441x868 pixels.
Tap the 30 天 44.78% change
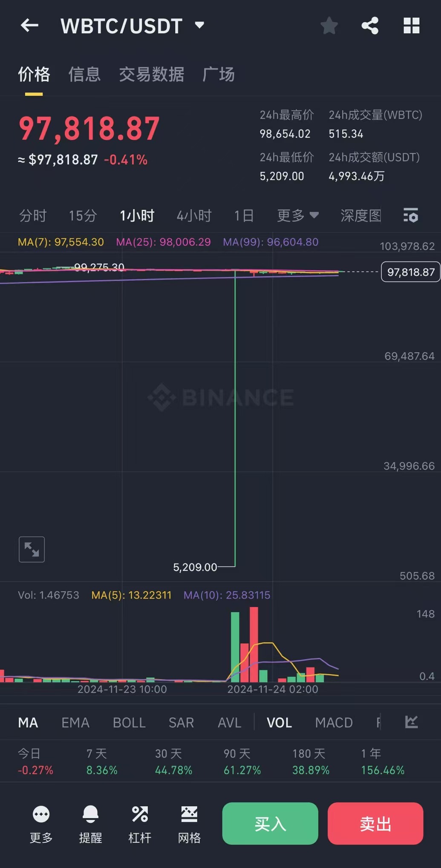[x=173, y=762]
